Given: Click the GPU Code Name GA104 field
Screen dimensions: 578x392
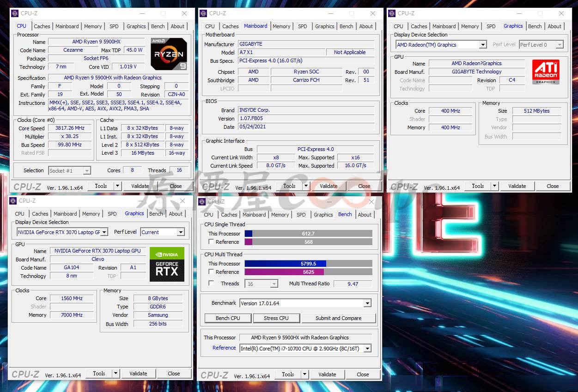Looking at the screenshot, I should click(x=72, y=268).
